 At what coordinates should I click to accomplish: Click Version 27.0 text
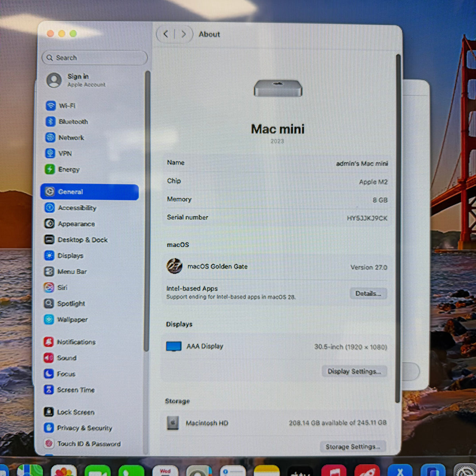click(369, 267)
